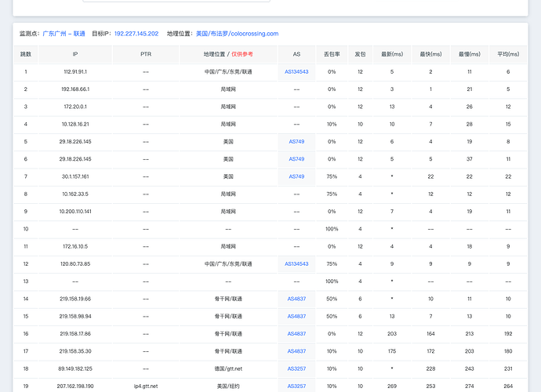The height and width of the screenshot is (392, 541).
Task: Click slowest value 274 in hop 19 row
Action: [x=469, y=387]
